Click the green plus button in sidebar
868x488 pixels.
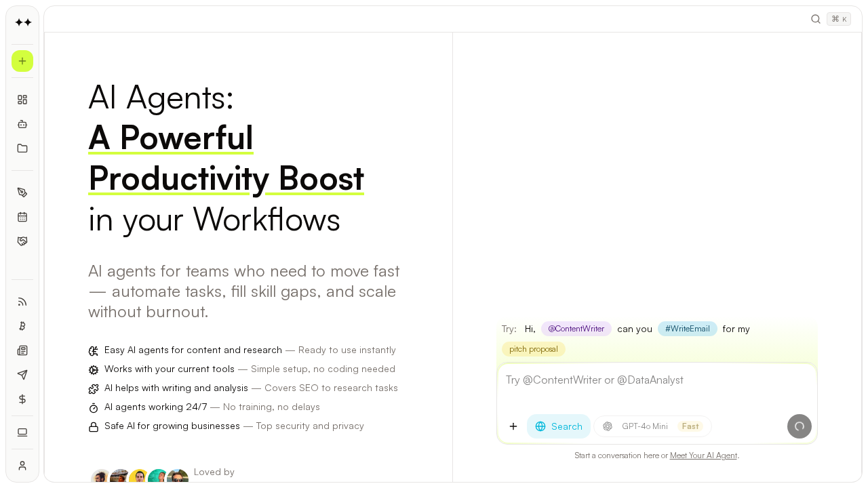click(x=22, y=61)
